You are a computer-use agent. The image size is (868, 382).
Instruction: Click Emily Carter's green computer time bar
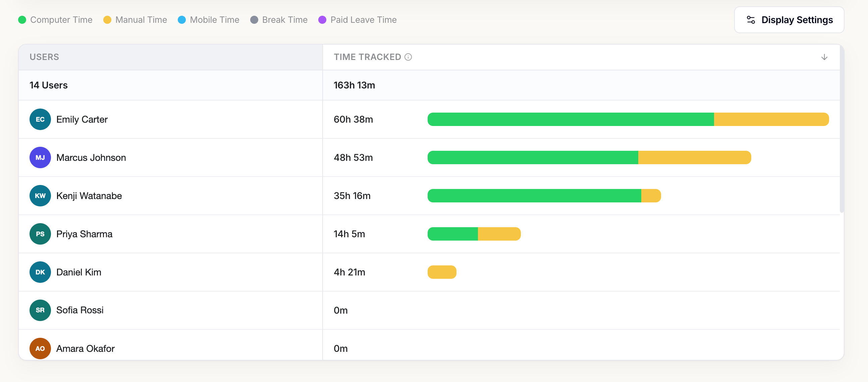[x=571, y=119]
